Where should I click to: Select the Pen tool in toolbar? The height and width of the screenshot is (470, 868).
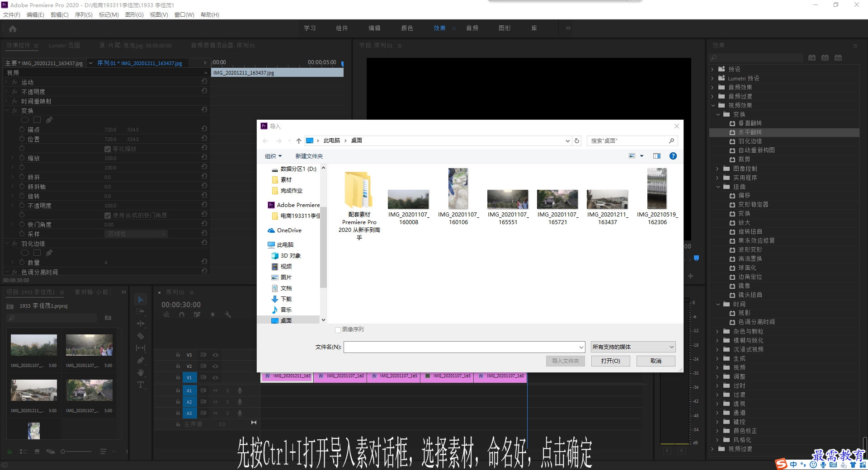click(141, 360)
